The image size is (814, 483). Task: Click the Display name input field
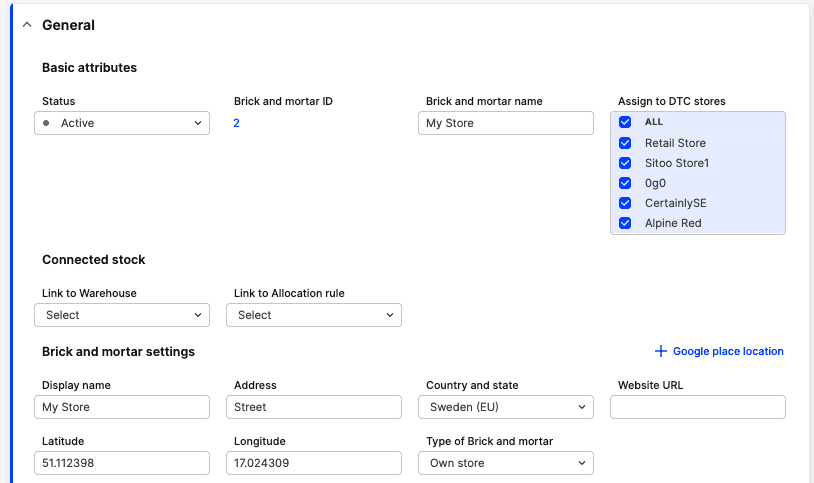(122, 407)
